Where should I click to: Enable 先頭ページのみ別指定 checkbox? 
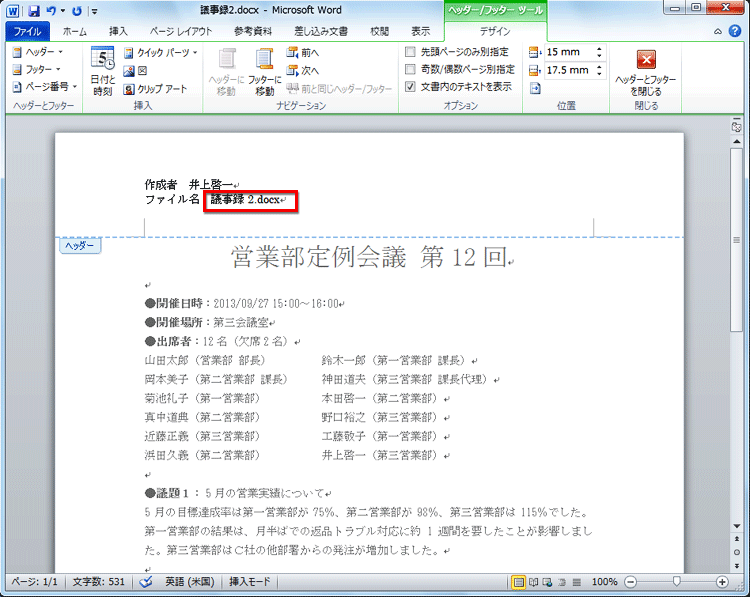tap(410, 52)
